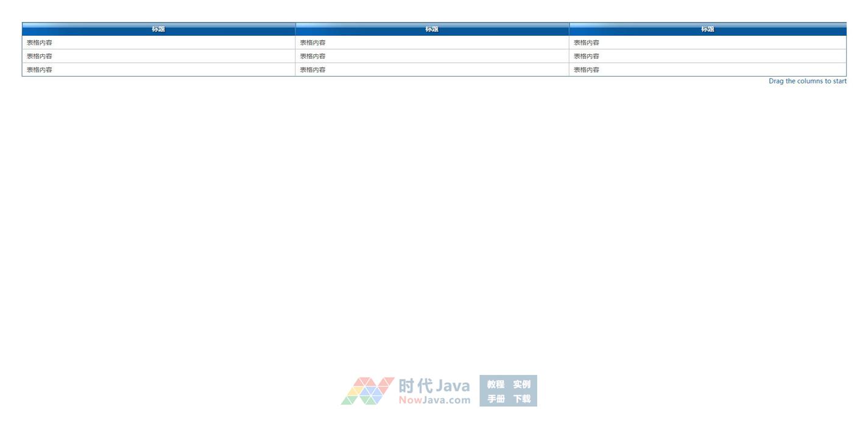Click the 时代Java brand title

(434, 385)
